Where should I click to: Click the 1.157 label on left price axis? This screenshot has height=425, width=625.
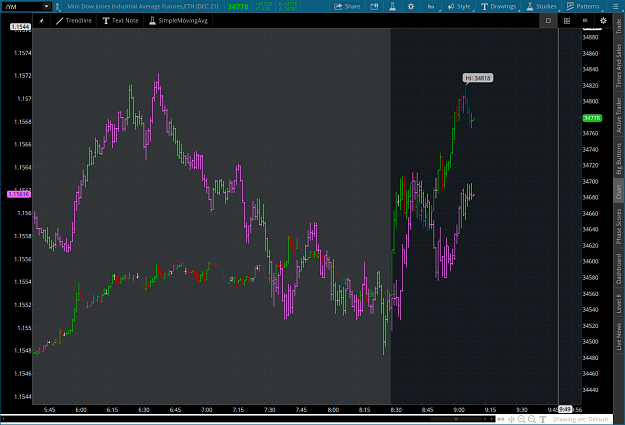click(x=24, y=98)
